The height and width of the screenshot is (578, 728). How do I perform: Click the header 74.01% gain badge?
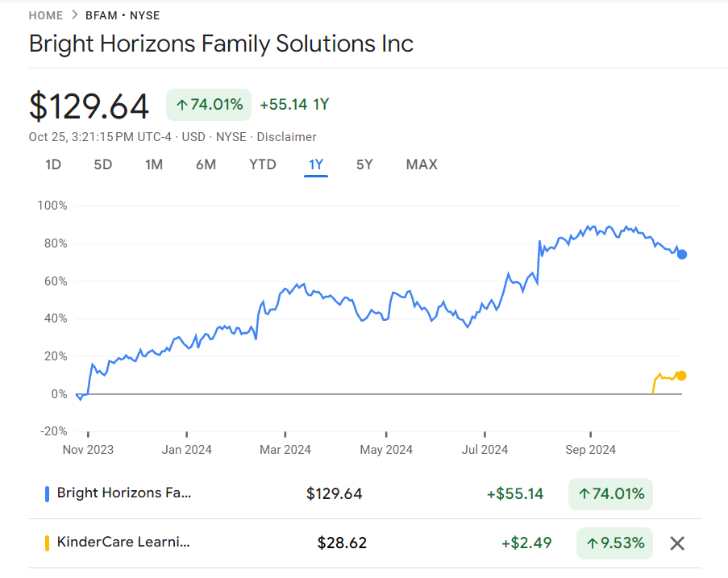coord(209,105)
